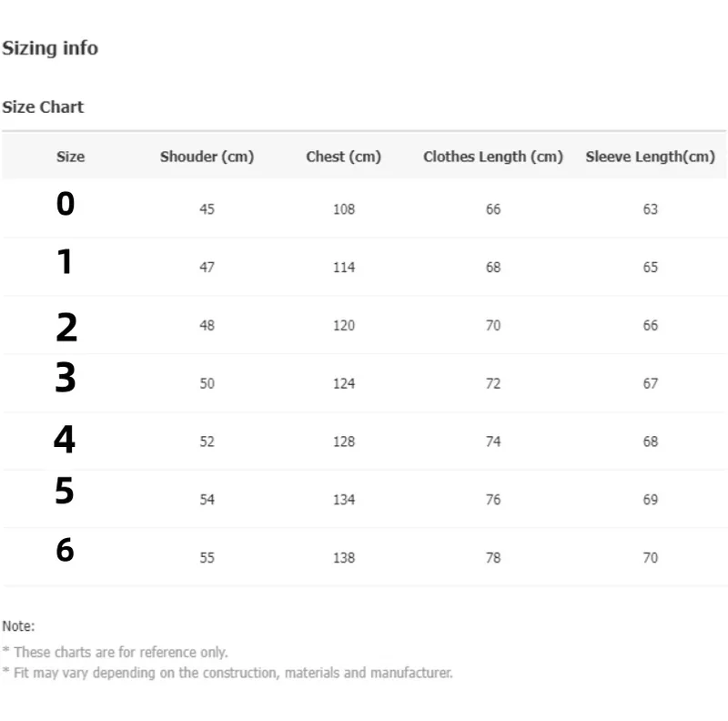Click size 1 row label
This screenshot has height=721, width=728.
coord(65,261)
